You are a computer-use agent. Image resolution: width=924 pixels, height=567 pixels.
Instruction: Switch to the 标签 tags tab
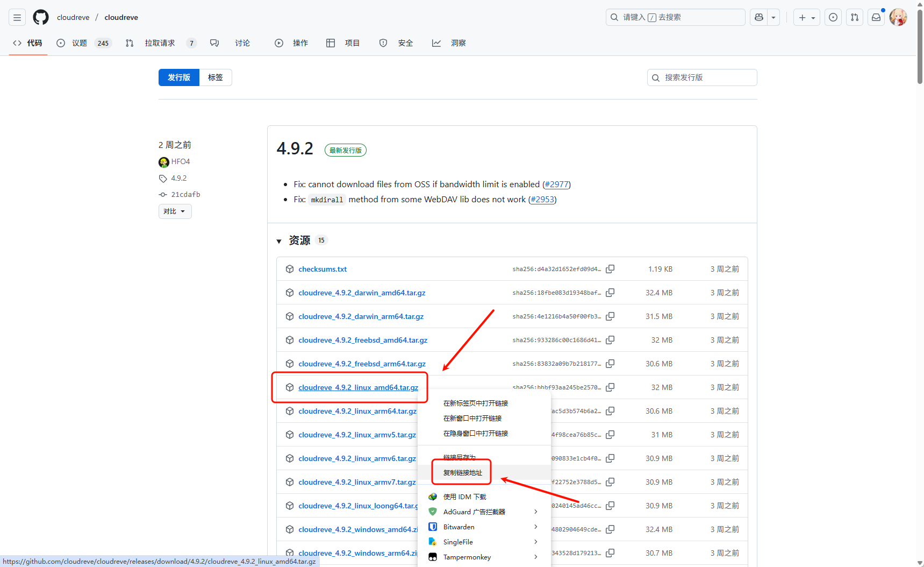216,77
